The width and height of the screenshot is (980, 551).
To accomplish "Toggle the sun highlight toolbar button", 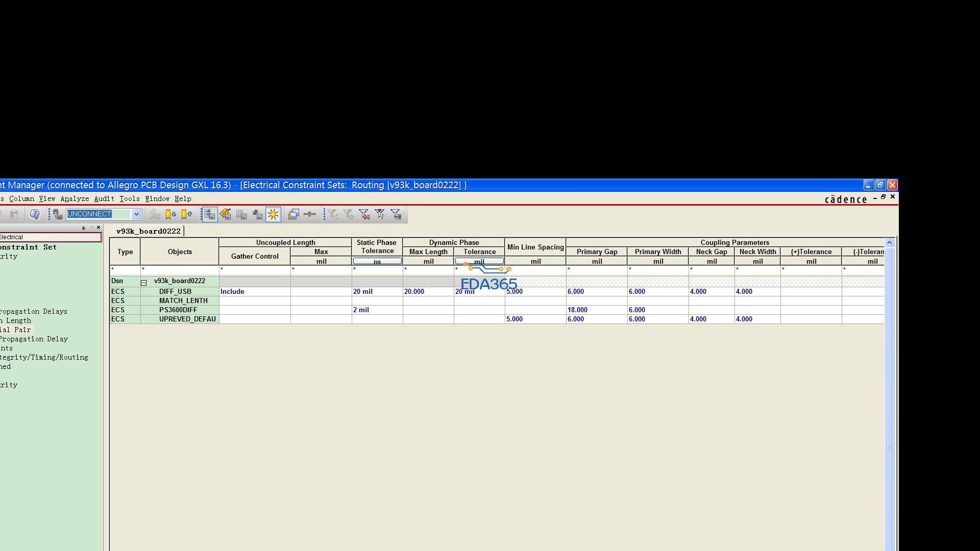I will point(273,214).
